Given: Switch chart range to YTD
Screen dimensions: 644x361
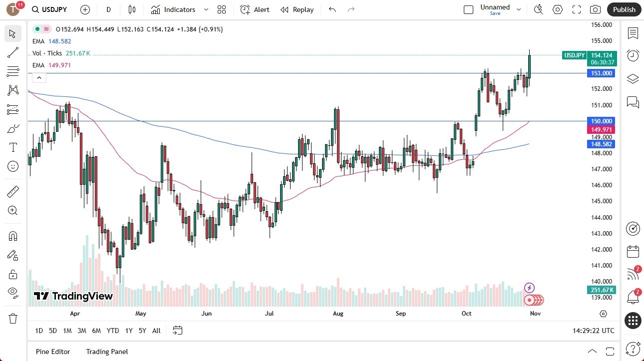Looking at the screenshot, I should click(112, 331).
